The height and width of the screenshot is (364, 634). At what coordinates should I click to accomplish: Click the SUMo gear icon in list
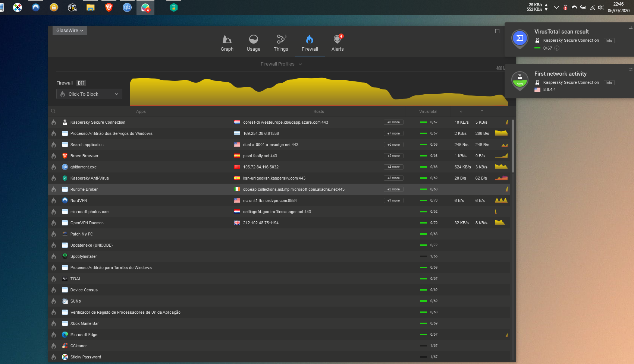[65, 301]
